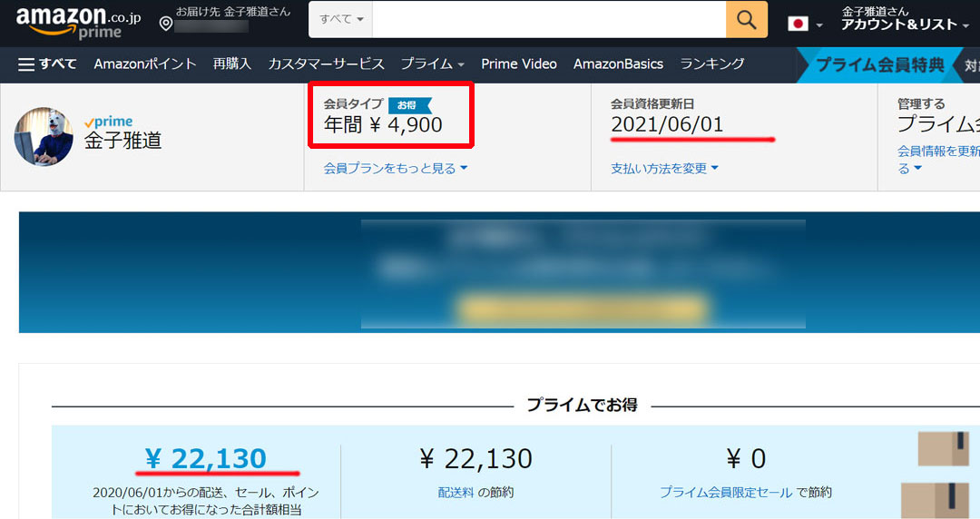This screenshot has width=980, height=519.
Task: Expand the プライム会員情報を更新する link
Action: point(937,160)
